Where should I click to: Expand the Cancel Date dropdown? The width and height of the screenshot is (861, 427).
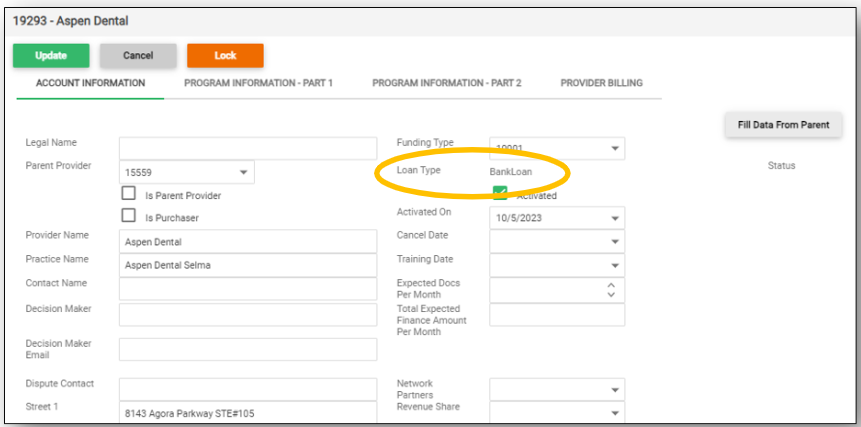(x=613, y=242)
